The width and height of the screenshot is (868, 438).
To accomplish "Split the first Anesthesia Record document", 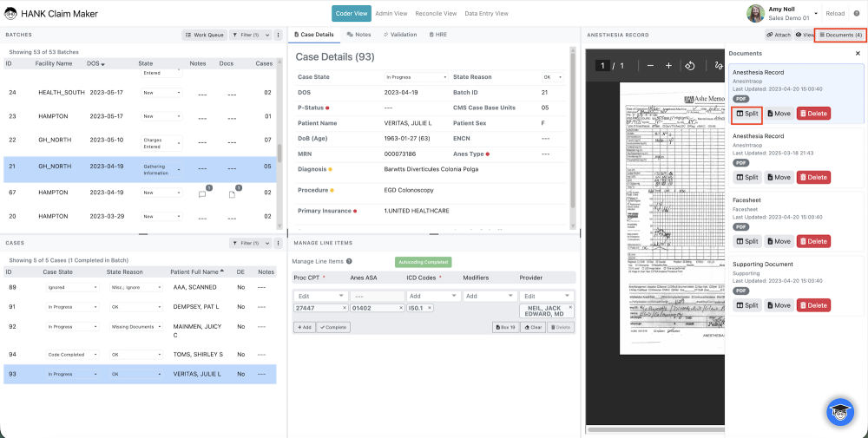I will [x=747, y=114].
